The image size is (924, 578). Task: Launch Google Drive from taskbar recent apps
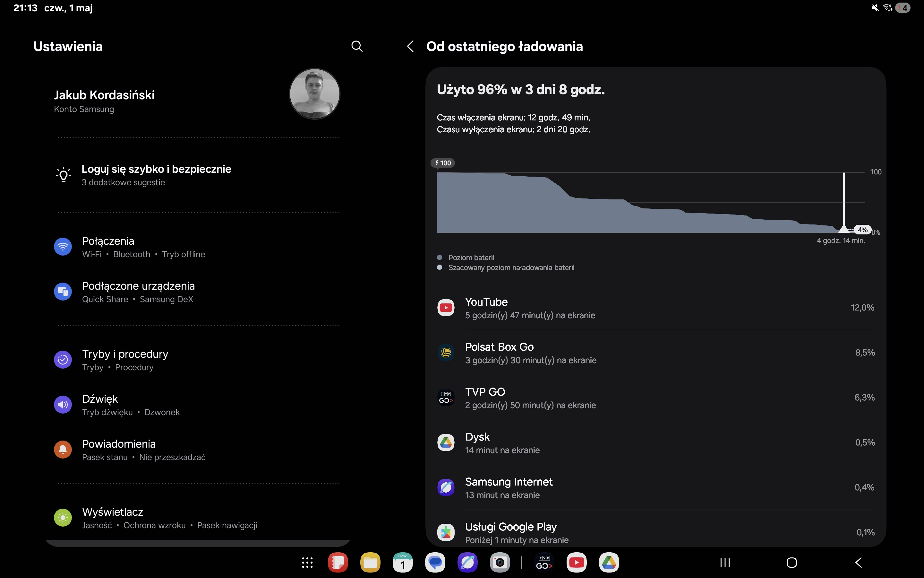(x=609, y=562)
